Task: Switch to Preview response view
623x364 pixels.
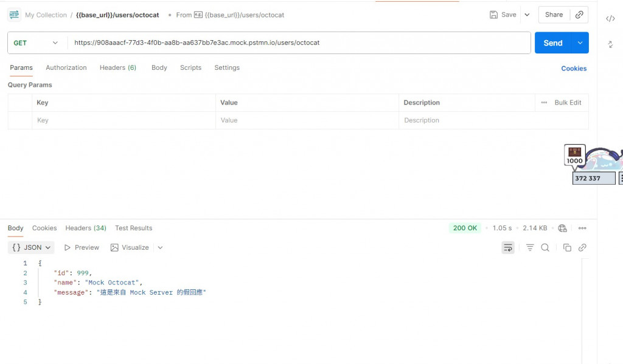Action: click(x=82, y=247)
